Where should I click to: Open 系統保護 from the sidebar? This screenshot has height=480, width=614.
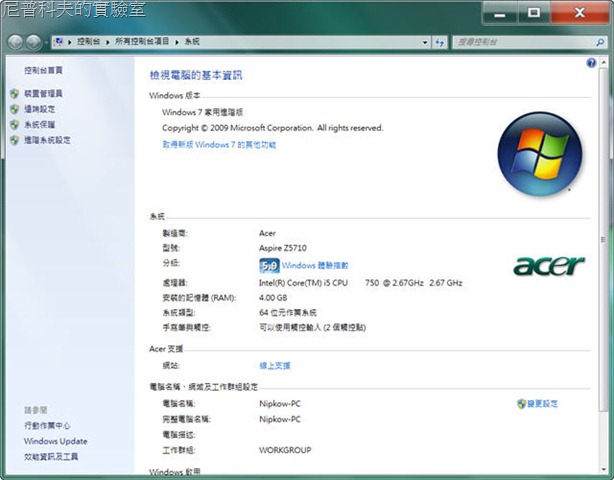point(40,125)
